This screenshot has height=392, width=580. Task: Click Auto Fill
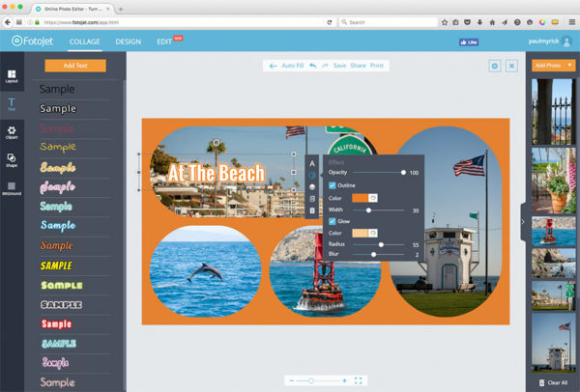(x=293, y=66)
